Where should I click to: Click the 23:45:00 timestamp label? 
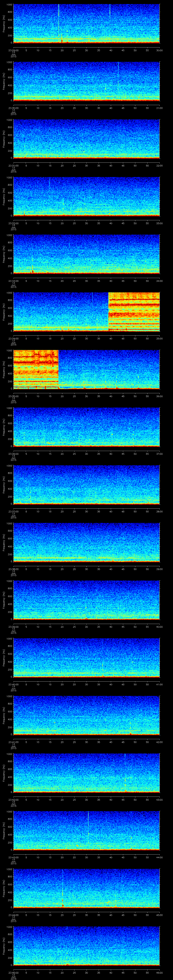pyautogui.click(x=13, y=972)
